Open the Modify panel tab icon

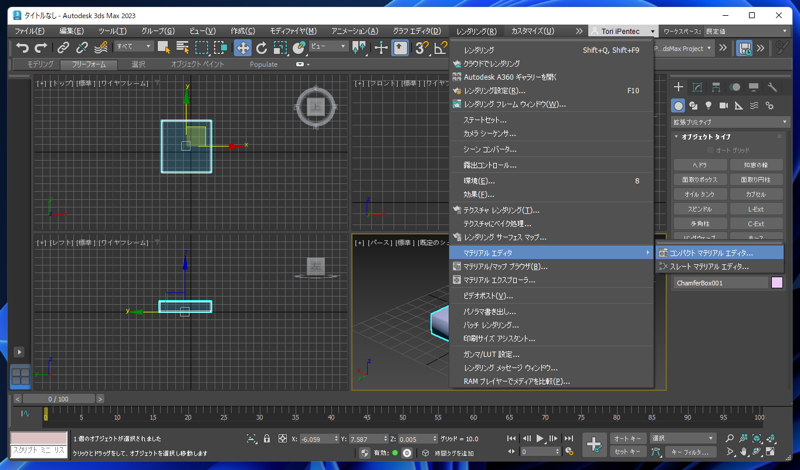pyautogui.click(x=697, y=87)
